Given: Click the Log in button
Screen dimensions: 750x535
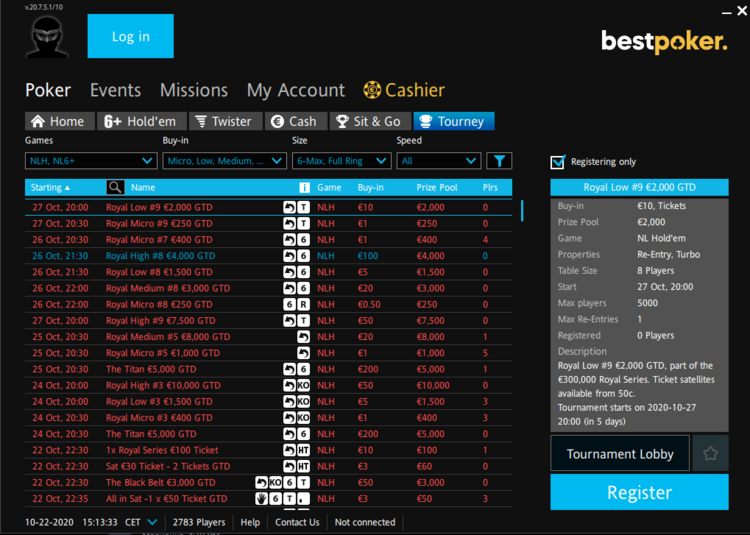Looking at the screenshot, I should point(131,36).
